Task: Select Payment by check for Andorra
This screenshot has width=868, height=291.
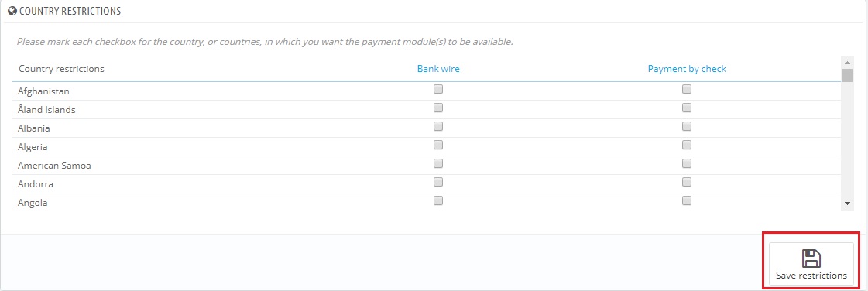Action: click(x=687, y=182)
